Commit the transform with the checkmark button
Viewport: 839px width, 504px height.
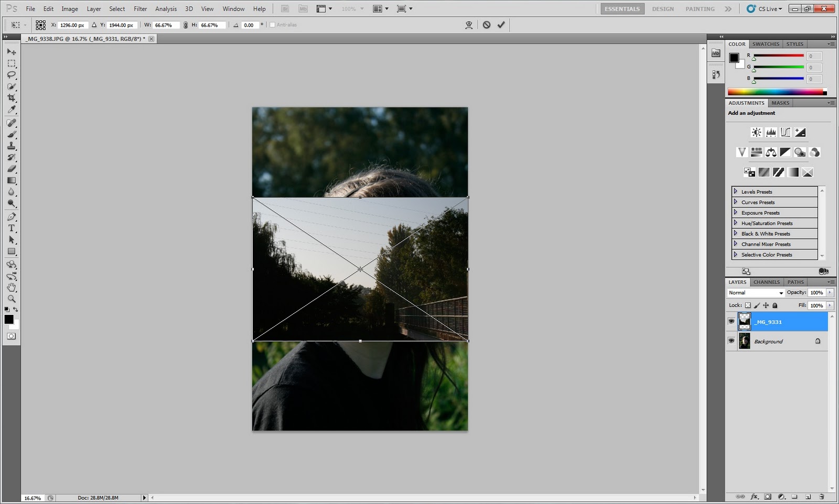point(500,24)
